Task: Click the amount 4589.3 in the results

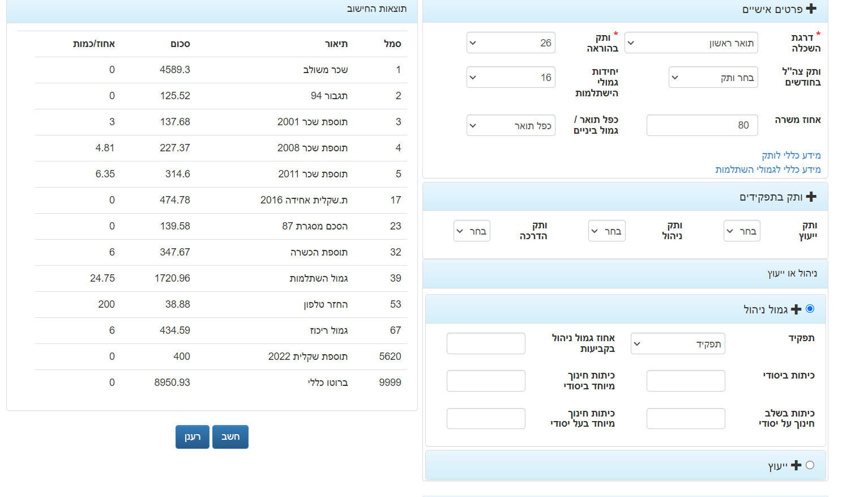Action: (175, 70)
